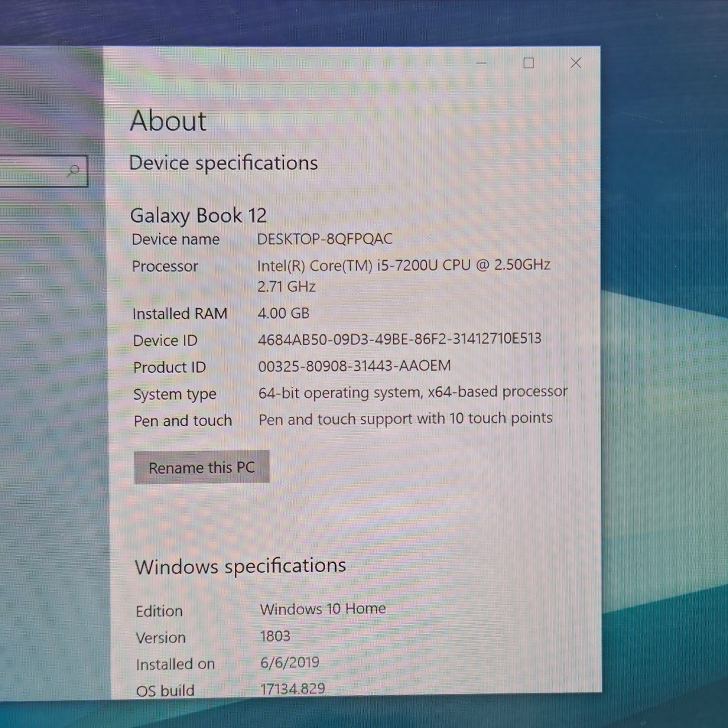The height and width of the screenshot is (728, 728).
Task: Select device name DESKTOP-8QFPQAC
Action: [x=325, y=239]
